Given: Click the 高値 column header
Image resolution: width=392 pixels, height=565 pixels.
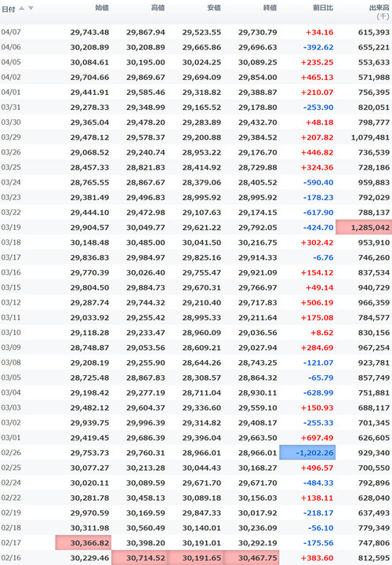Looking at the screenshot, I should (x=158, y=8).
